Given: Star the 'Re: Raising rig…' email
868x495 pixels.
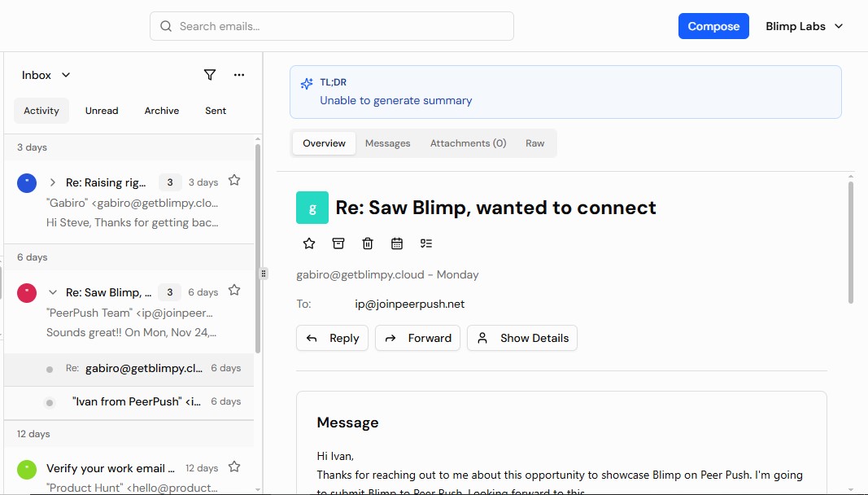Looking at the screenshot, I should coord(233,181).
